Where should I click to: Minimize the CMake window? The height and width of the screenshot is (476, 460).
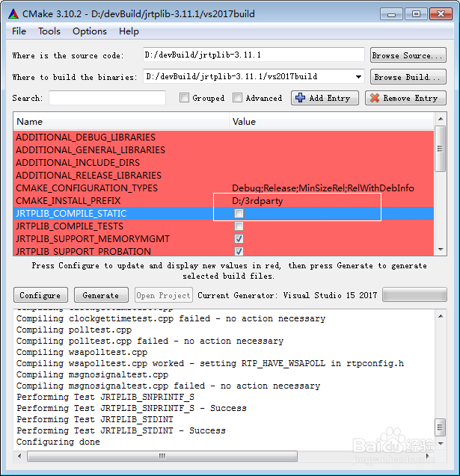tap(391, 14)
